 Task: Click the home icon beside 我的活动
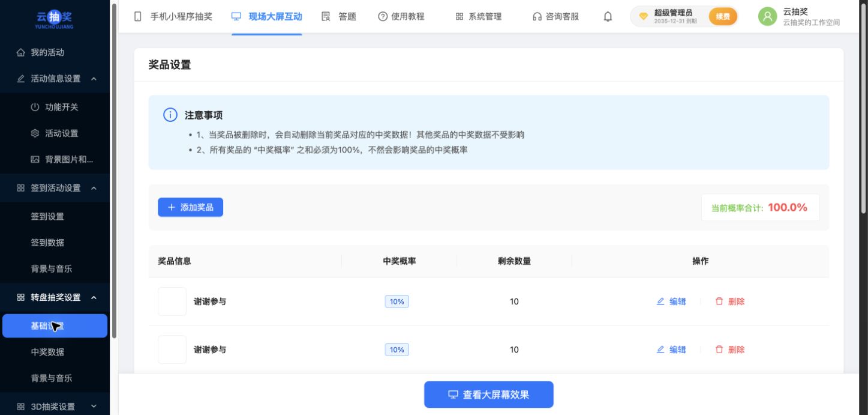[x=21, y=52]
